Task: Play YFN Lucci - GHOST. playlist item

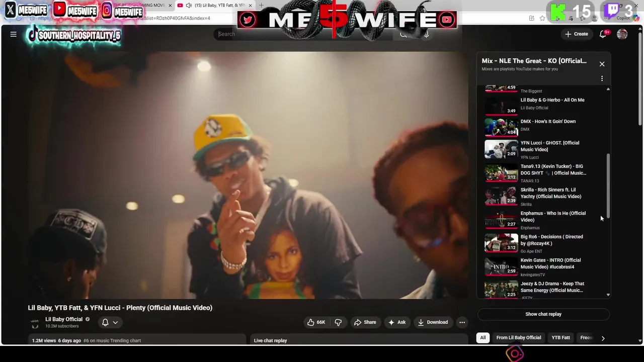Action: tap(543, 149)
